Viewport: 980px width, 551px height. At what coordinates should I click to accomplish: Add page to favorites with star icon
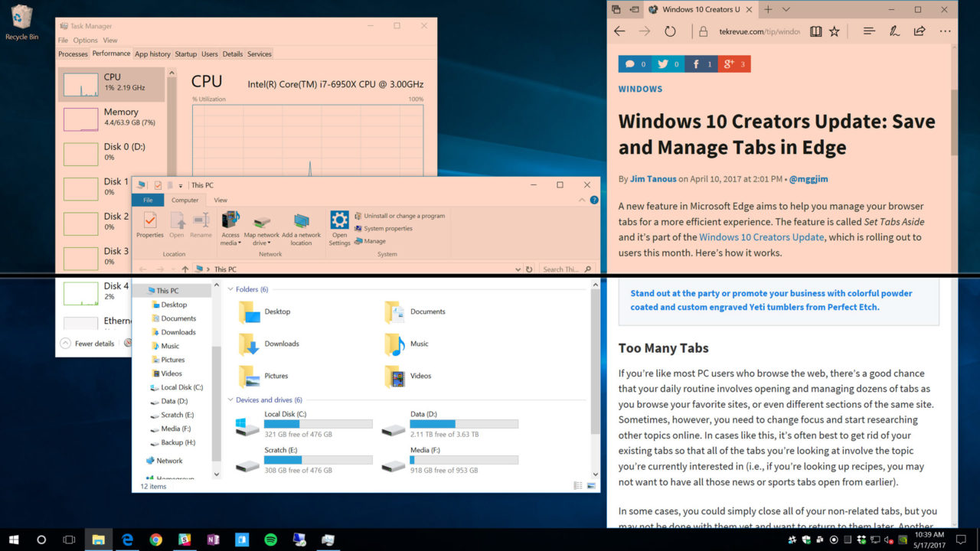pos(835,31)
